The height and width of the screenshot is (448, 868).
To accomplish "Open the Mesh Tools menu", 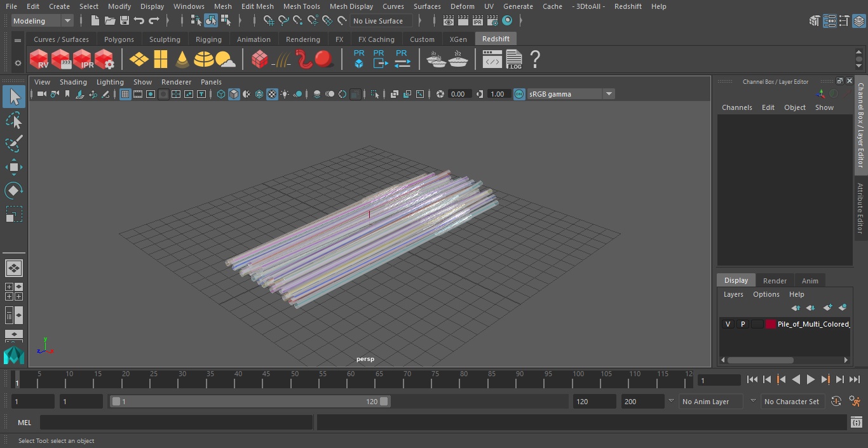I will [x=301, y=6].
